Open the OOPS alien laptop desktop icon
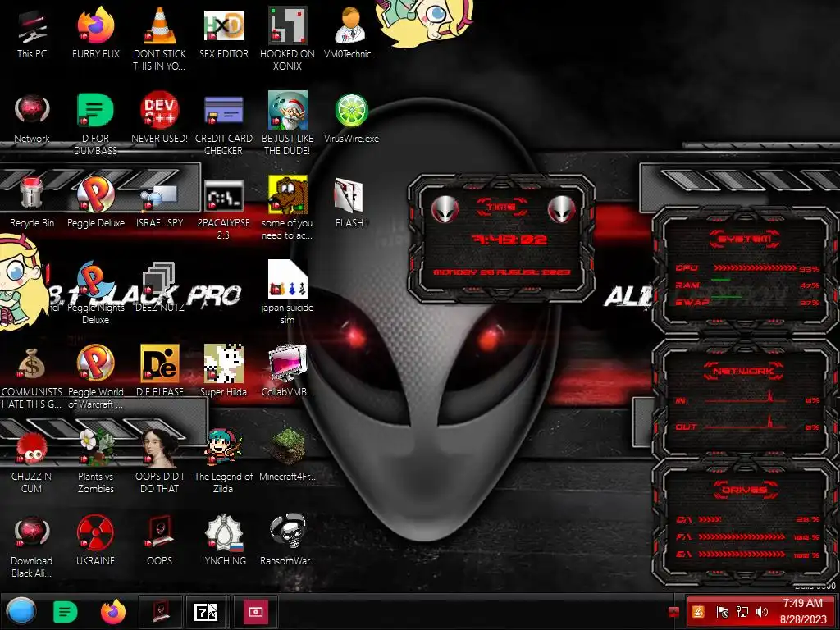 click(x=160, y=541)
